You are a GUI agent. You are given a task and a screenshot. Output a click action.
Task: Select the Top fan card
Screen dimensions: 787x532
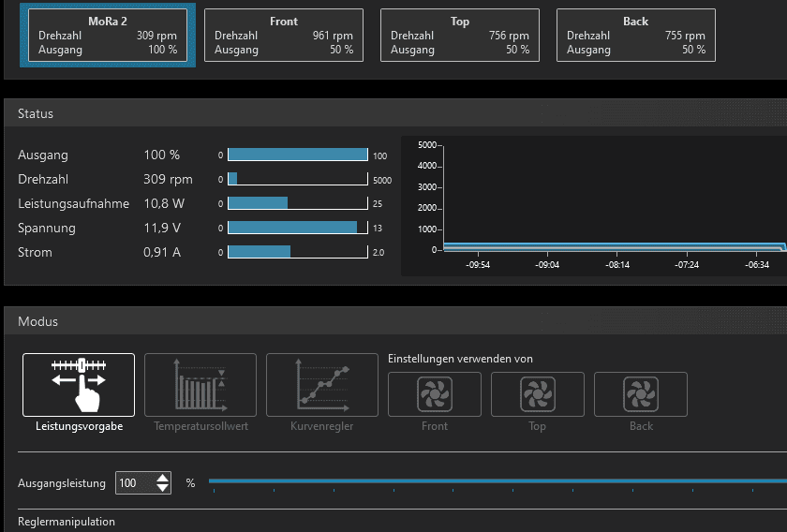pyautogui.click(x=460, y=36)
